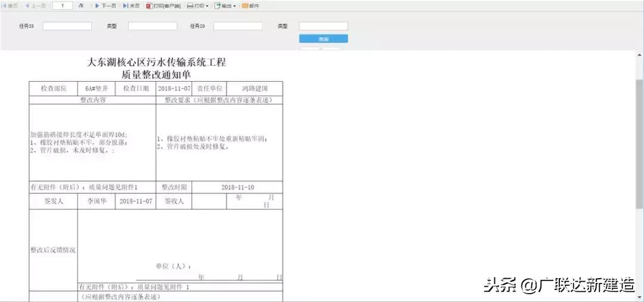The image size is (644, 302).
Task: Select the 签发人 cell
Action: [54, 201]
